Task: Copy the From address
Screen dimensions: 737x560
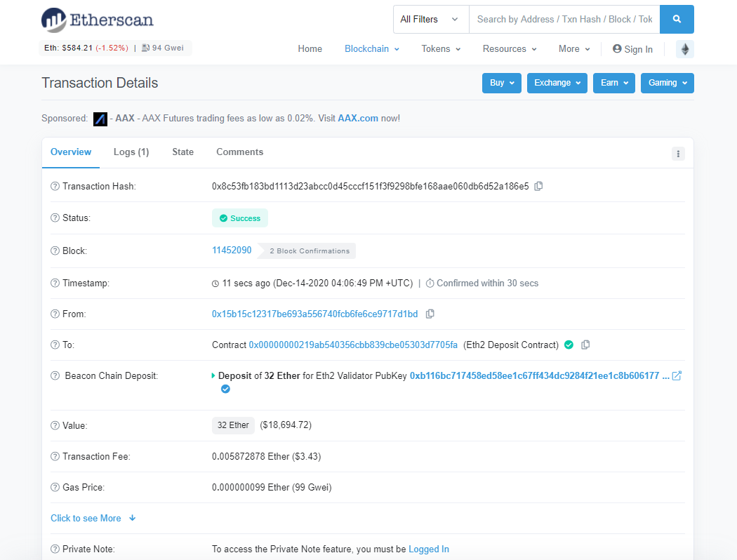Action: (430, 314)
